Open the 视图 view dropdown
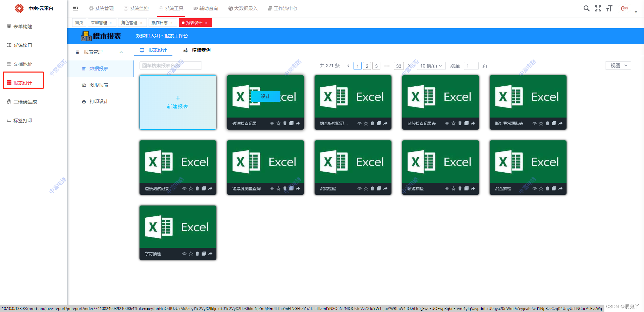The height and width of the screenshot is (312, 644). pyautogui.click(x=618, y=65)
